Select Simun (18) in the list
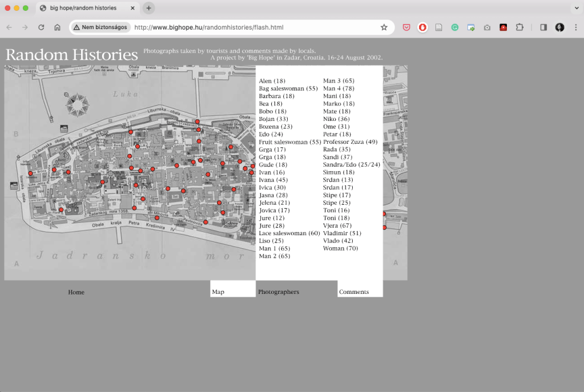The width and height of the screenshot is (584, 392). (x=339, y=172)
